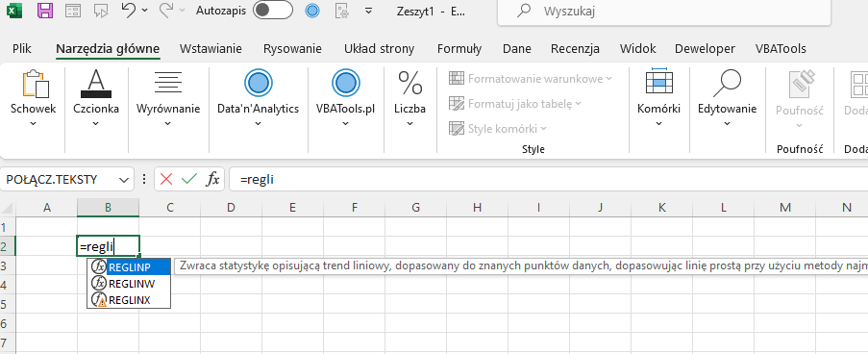Open the Układ strony tab

pyautogui.click(x=379, y=49)
